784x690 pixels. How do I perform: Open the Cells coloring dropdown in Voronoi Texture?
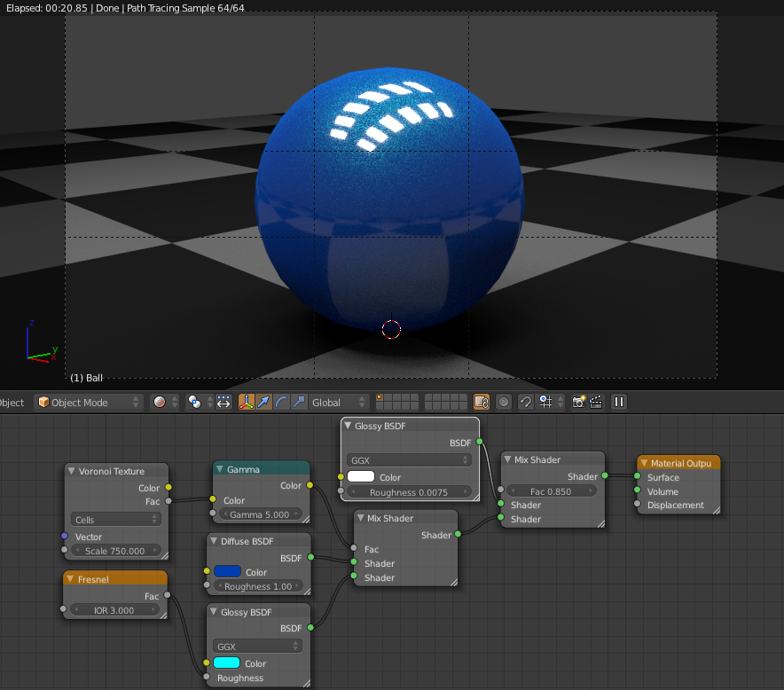coord(116,519)
